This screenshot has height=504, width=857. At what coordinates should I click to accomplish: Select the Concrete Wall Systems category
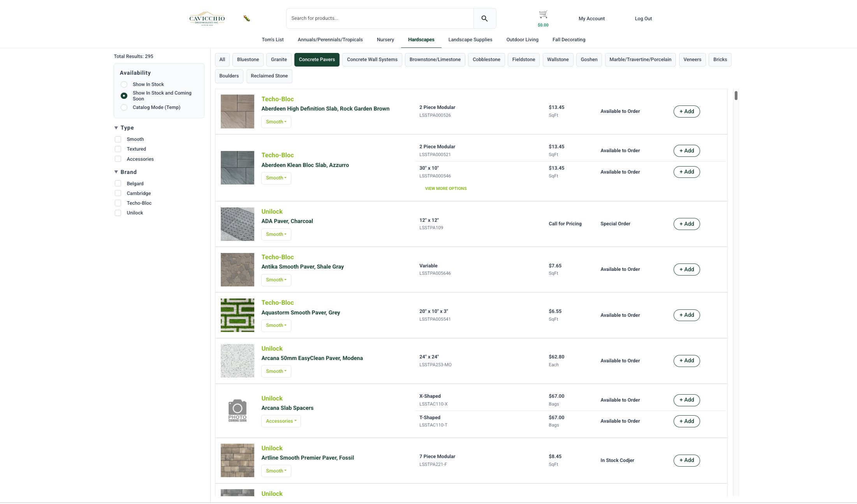(372, 60)
